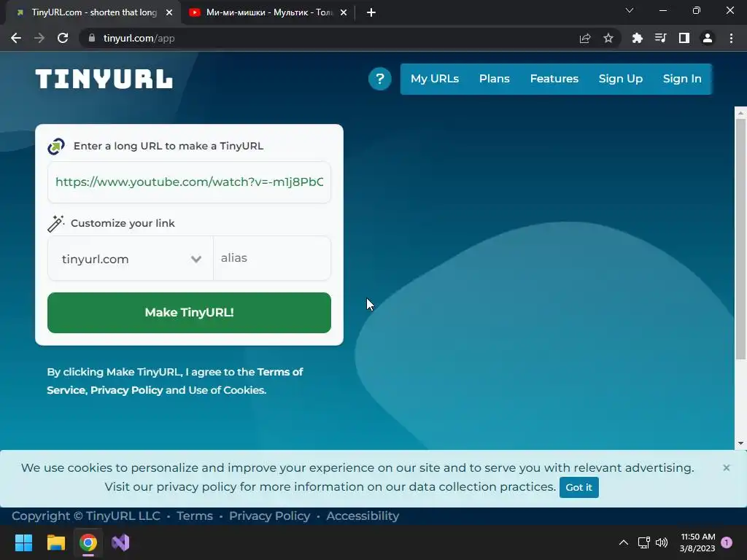Dismiss the cookie banner with the X
The width and height of the screenshot is (747, 560).
tap(726, 467)
